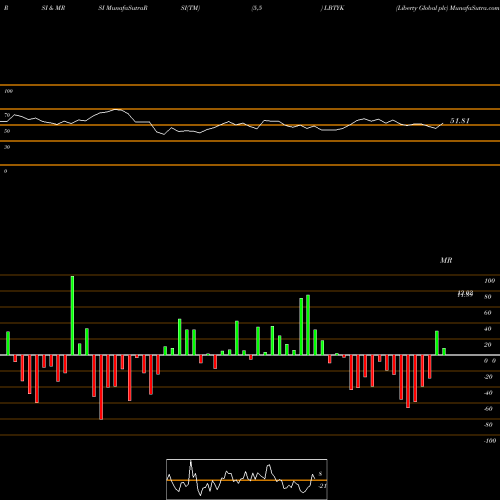
Task: Click the 30 level label on RSI panel
Action: pos(7,147)
